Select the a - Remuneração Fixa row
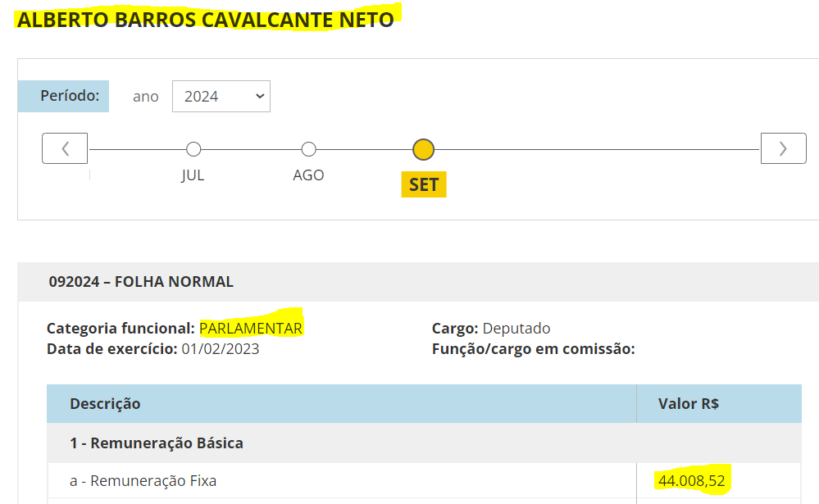Viewport: 819px width, 504px height. click(143, 481)
